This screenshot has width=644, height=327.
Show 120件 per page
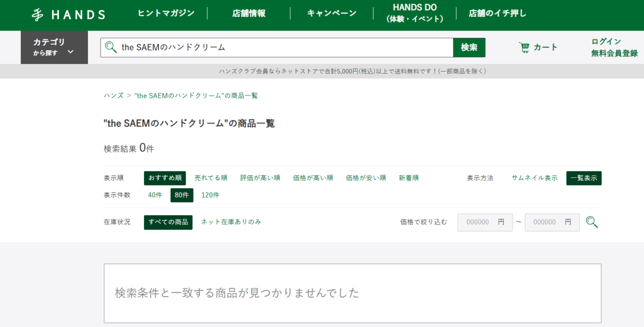click(210, 195)
